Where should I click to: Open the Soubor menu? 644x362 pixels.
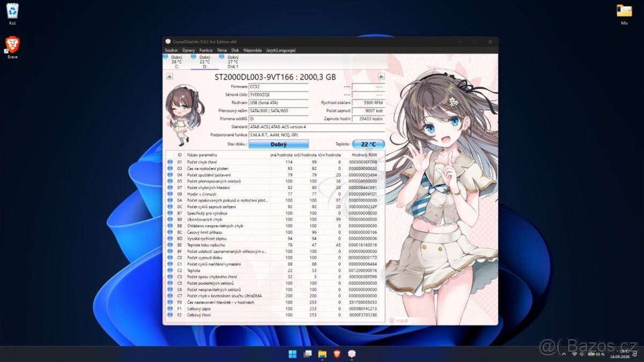click(x=171, y=50)
